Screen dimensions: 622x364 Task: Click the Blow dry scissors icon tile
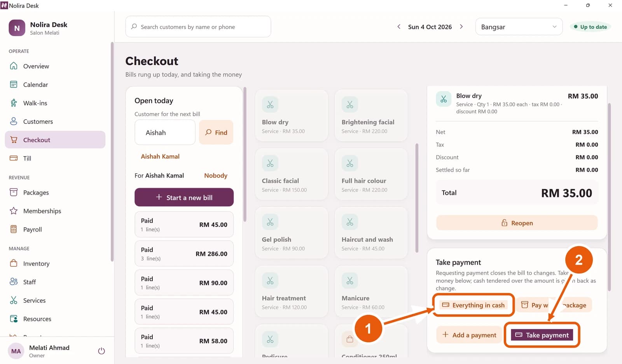[270, 104]
